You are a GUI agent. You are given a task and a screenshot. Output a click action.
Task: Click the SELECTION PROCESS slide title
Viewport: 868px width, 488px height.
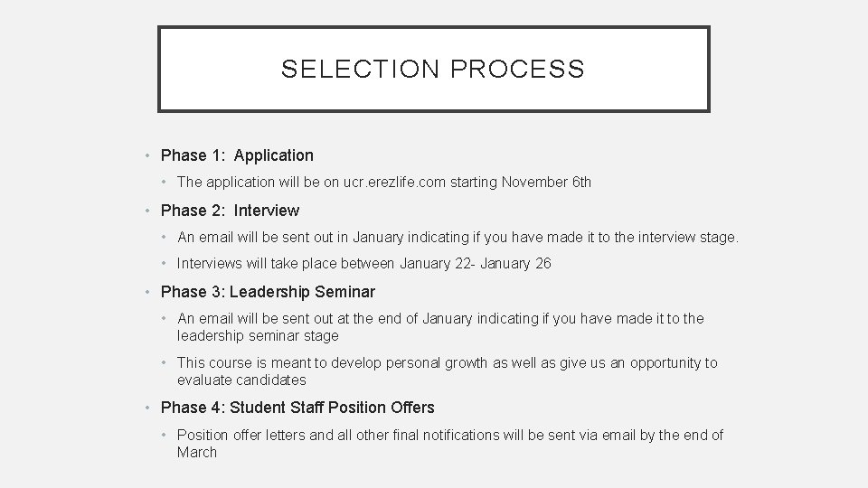(x=432, y=69)
